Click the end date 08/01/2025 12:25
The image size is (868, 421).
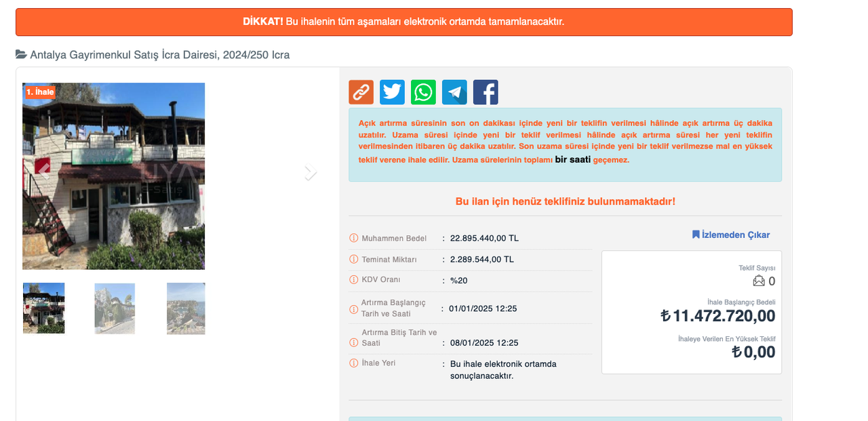coord(484,342)
